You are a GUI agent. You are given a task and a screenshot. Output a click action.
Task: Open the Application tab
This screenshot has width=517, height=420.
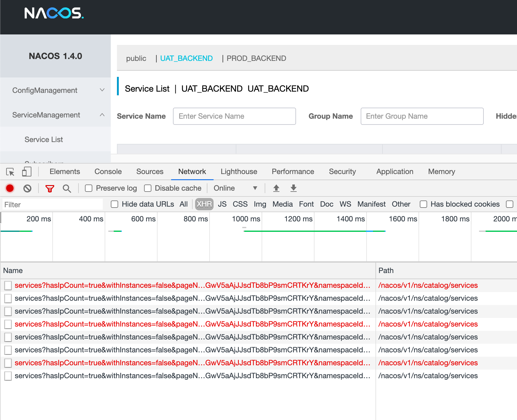[x=395, y=172]
